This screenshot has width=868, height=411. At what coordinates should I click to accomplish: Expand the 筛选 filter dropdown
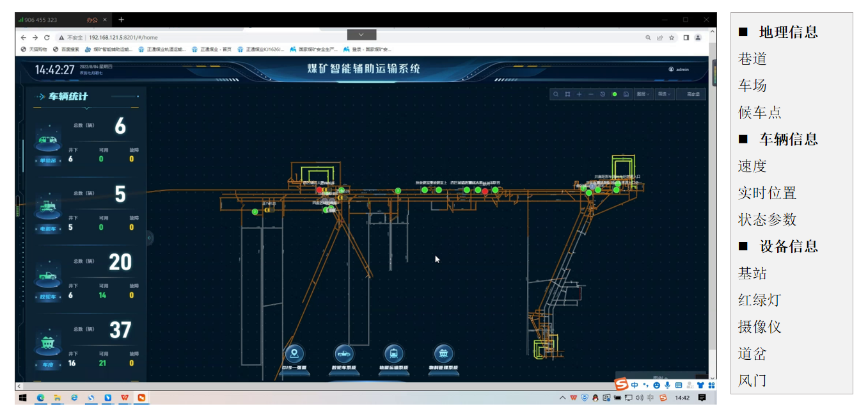tap(665, 94)
